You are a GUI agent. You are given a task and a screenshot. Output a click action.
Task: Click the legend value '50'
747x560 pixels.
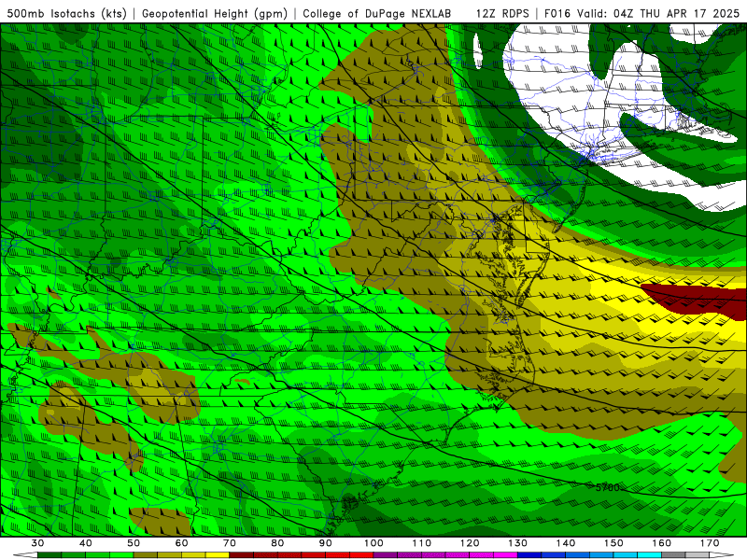coord(134,543)
